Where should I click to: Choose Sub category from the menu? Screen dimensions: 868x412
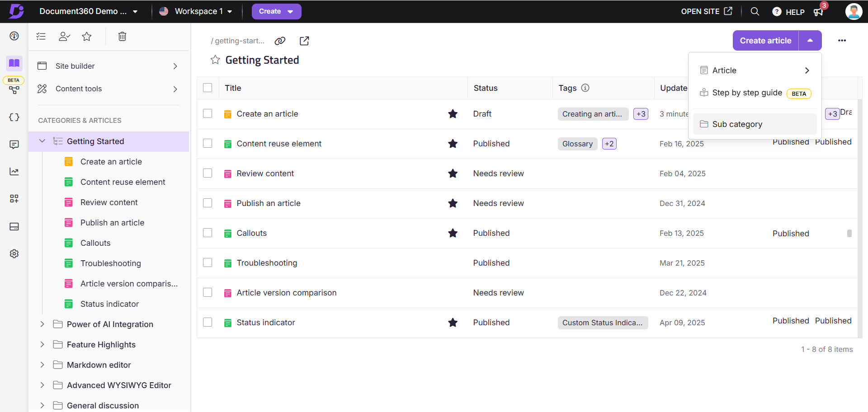click(x=755, y=124)
